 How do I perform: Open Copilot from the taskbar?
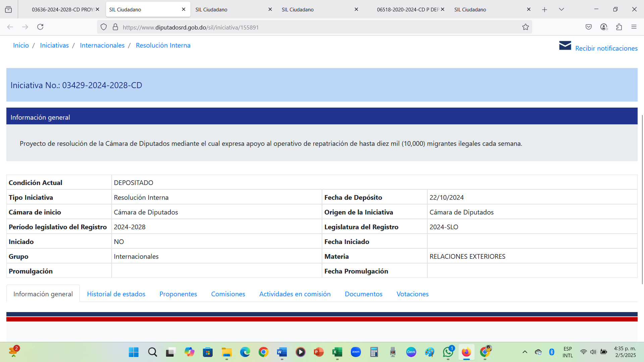(x=189, y=352)
